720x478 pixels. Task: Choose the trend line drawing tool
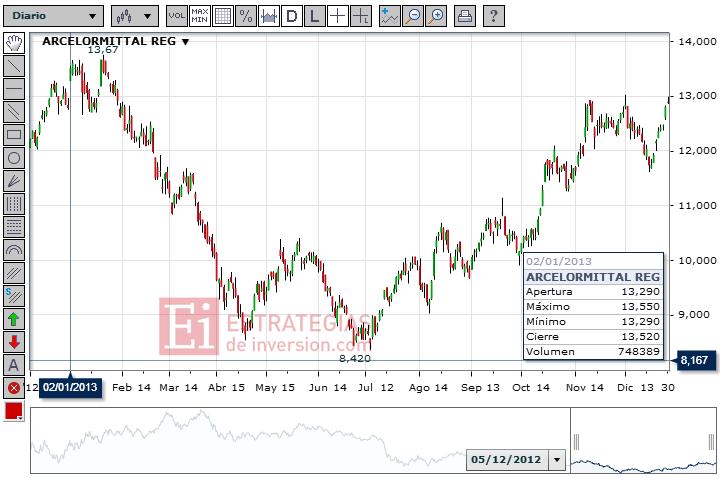14,66
